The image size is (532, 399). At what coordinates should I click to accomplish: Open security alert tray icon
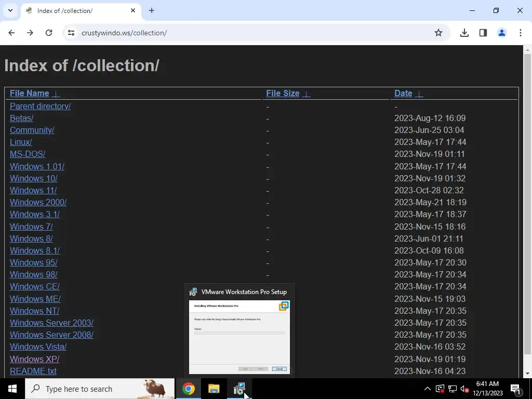click(440, 389)
